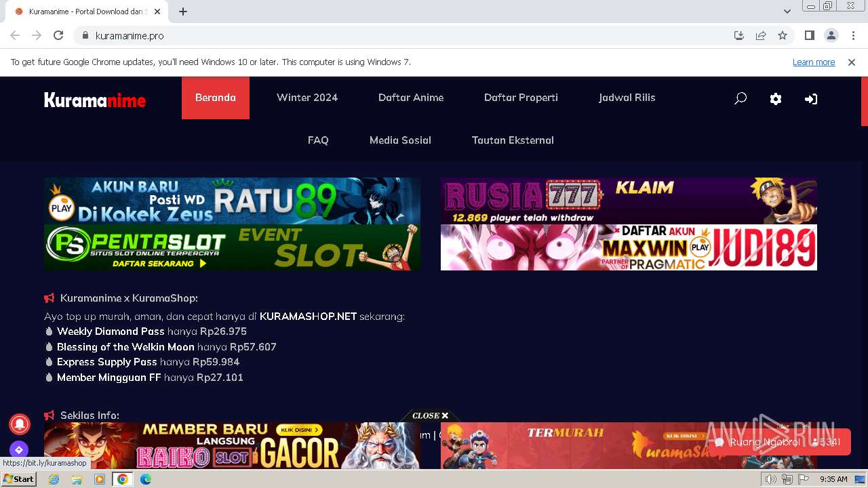Launch Windows Media Player from taskbar
This screenshot has width=868, height=488.
100,479
